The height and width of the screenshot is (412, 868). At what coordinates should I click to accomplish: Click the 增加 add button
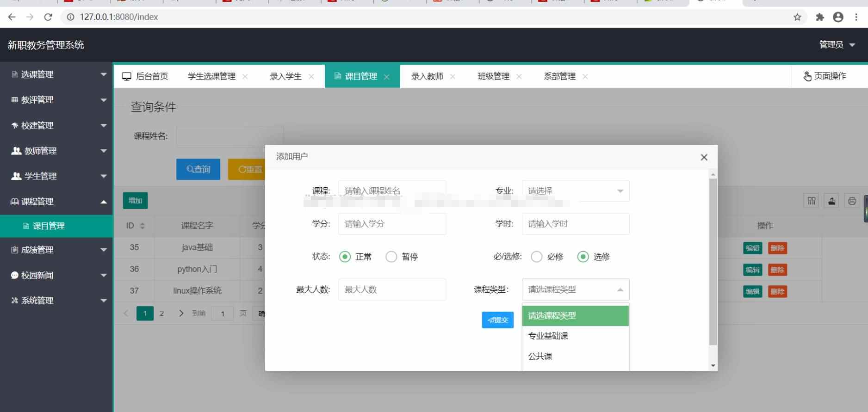[135, 201]
